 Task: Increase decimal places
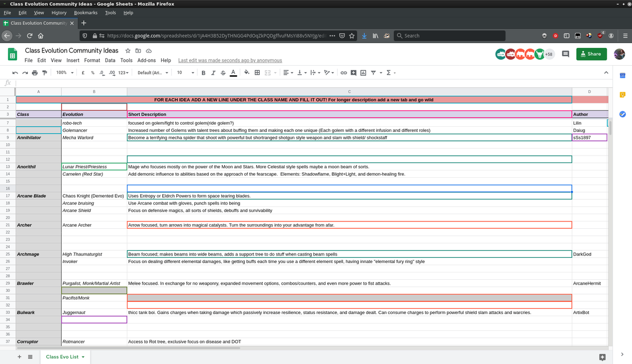coord(112,73)
